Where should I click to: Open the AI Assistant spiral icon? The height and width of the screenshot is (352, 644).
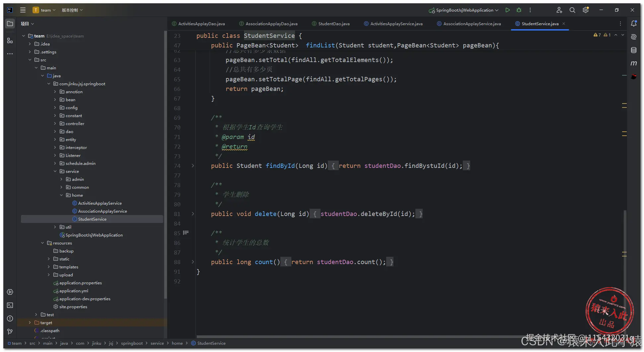[634, 37]
